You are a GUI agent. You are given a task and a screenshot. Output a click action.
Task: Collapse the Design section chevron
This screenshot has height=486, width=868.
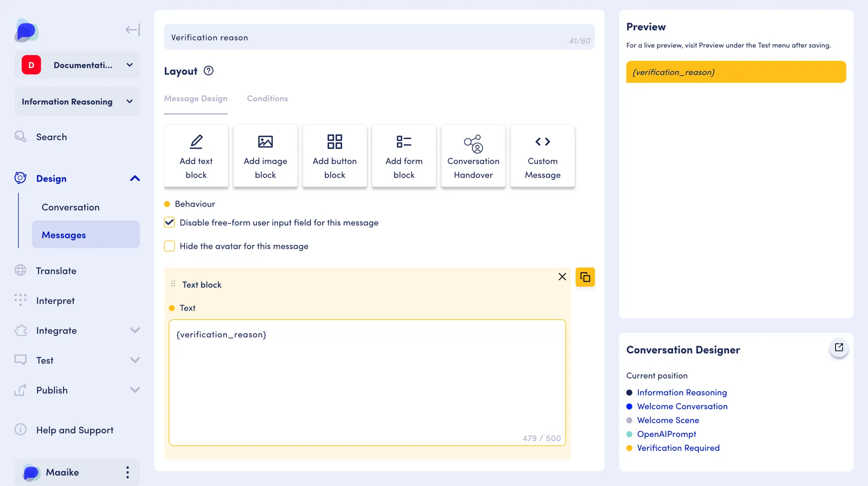[135, 179]
